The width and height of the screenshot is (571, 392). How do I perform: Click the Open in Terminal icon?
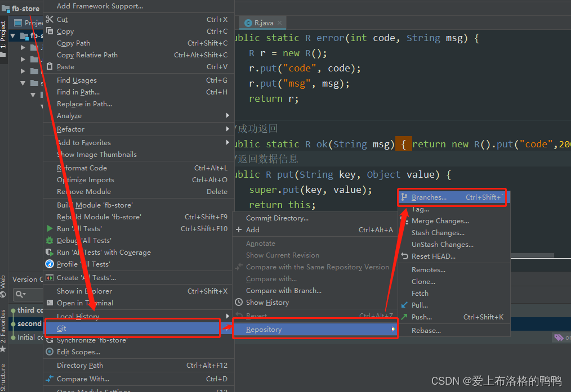tap(50, 303)
